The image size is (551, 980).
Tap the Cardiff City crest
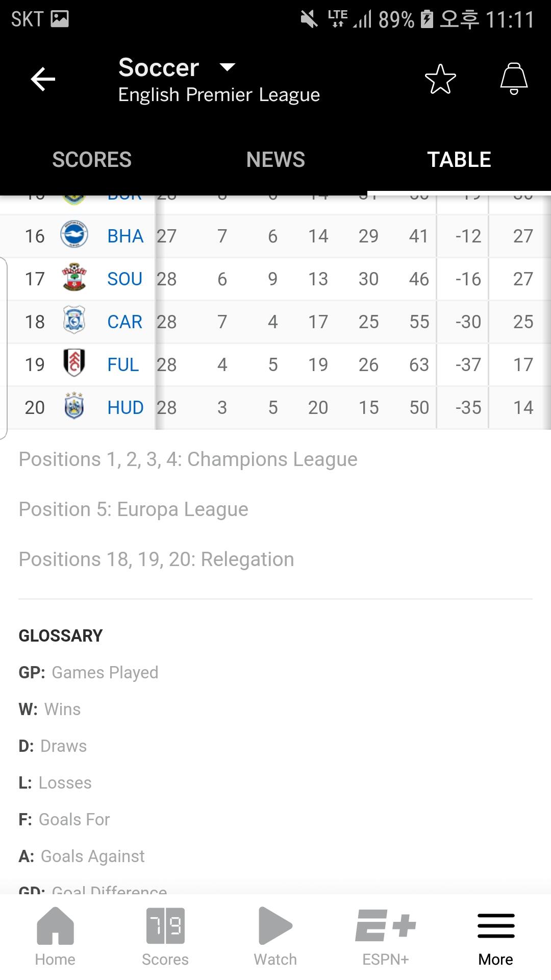click(74, 321)
